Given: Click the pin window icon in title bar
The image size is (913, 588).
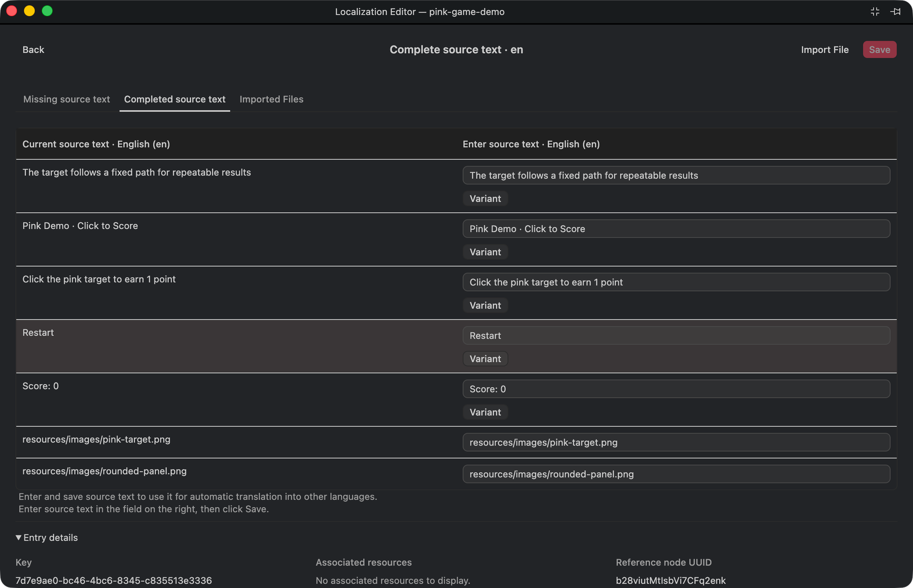Looking at the screenshot, I should pos(895,12).
